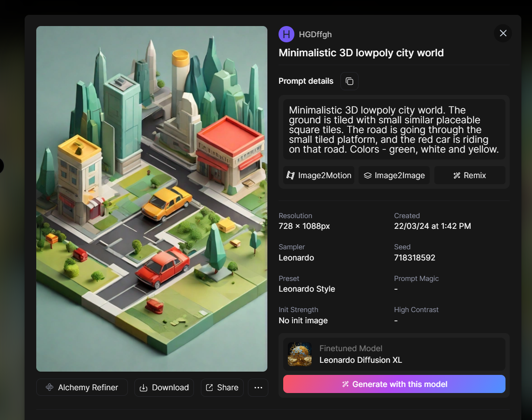Close the image details dialog

pos(503,33)
